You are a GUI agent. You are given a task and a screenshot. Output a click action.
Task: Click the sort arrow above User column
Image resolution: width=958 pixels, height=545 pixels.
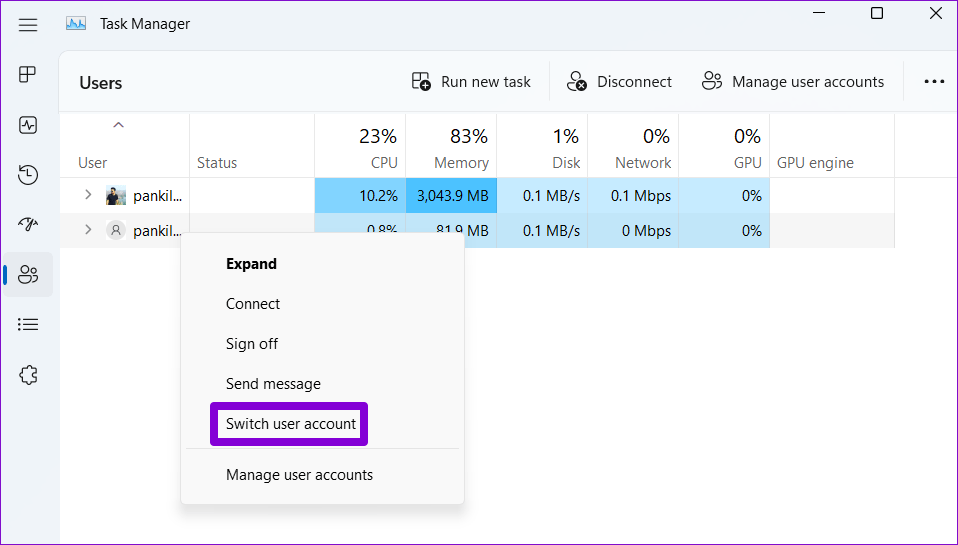(x=119, y=125)
